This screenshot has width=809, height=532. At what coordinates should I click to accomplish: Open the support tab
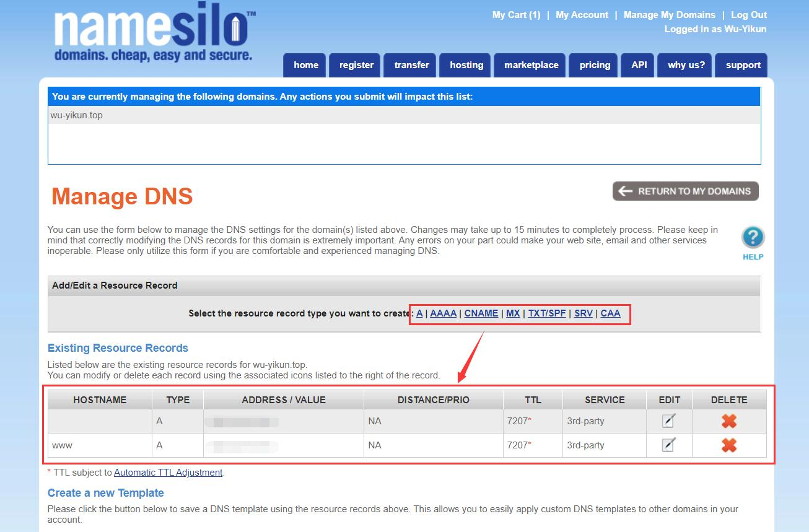[x=743, y=65]
